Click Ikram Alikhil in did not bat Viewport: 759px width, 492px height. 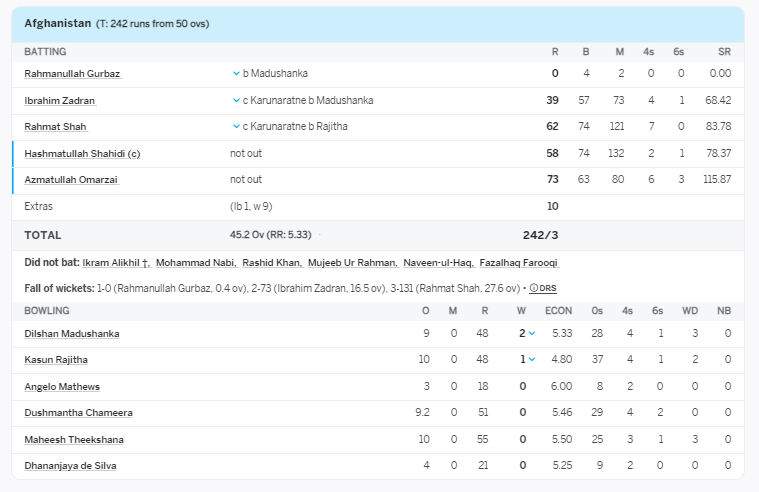[116, 263]
